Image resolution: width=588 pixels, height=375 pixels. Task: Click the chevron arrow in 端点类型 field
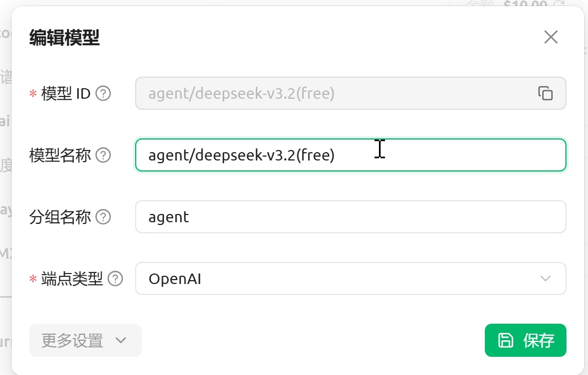pyautogui.click(x=546, y=278)
